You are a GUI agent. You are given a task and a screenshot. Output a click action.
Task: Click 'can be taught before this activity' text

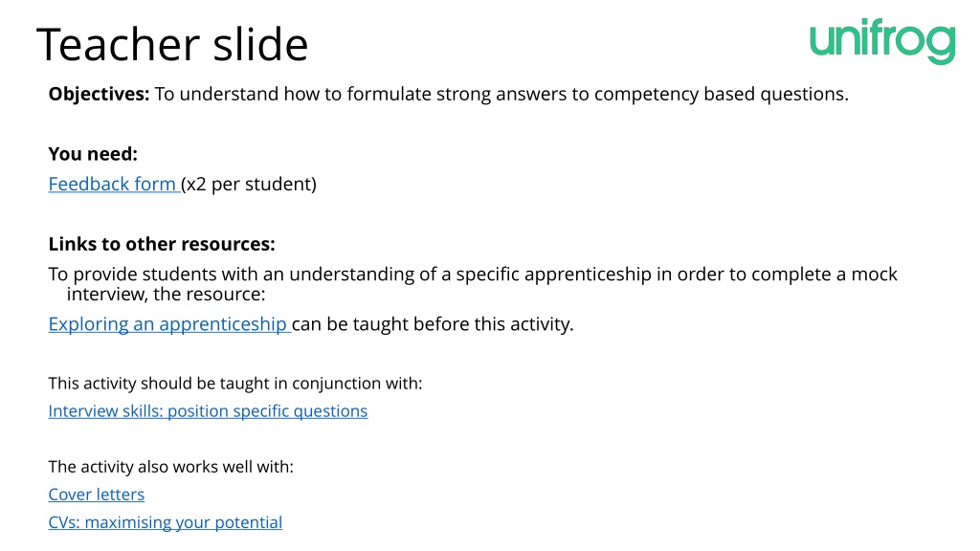(x=433, y=324)
